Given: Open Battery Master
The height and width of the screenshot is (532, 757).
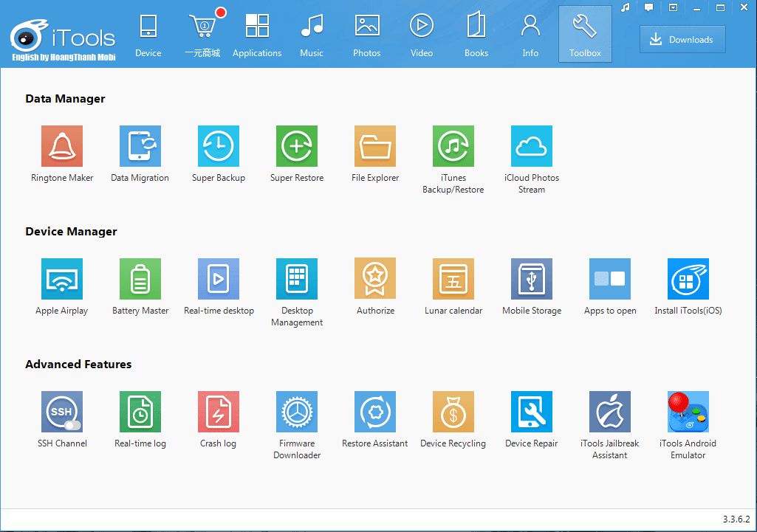Looking at the screenshot, I should point(140,279).
